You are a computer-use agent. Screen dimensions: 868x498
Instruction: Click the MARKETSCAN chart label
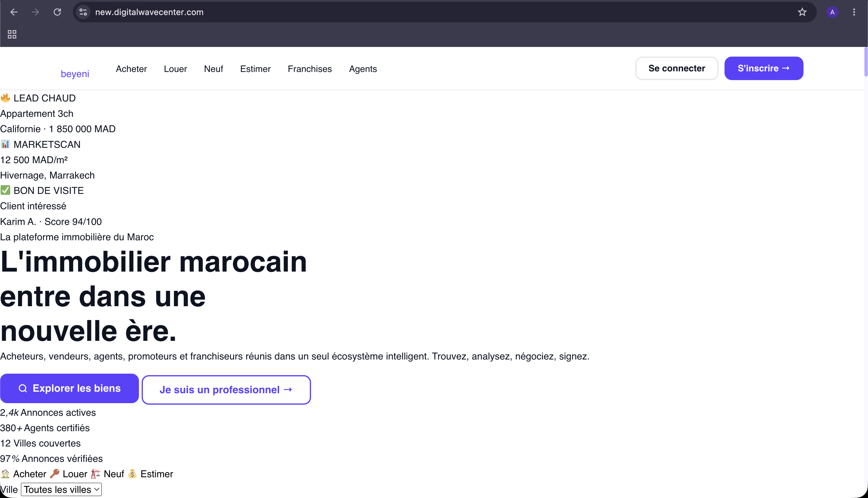coord(40,144)
